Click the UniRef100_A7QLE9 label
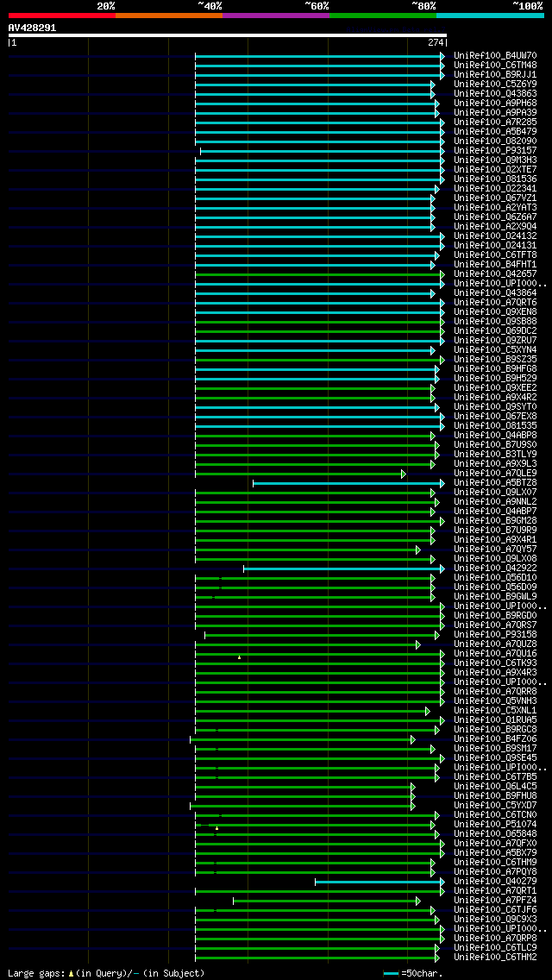Screen dimensions: 552x980 point(495,474)
